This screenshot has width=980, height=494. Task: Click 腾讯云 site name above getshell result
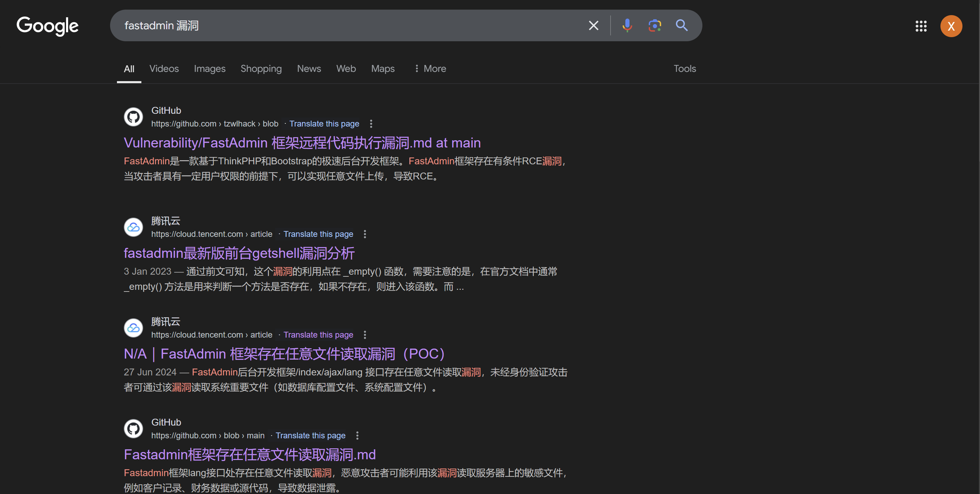[x=166, y=221]
